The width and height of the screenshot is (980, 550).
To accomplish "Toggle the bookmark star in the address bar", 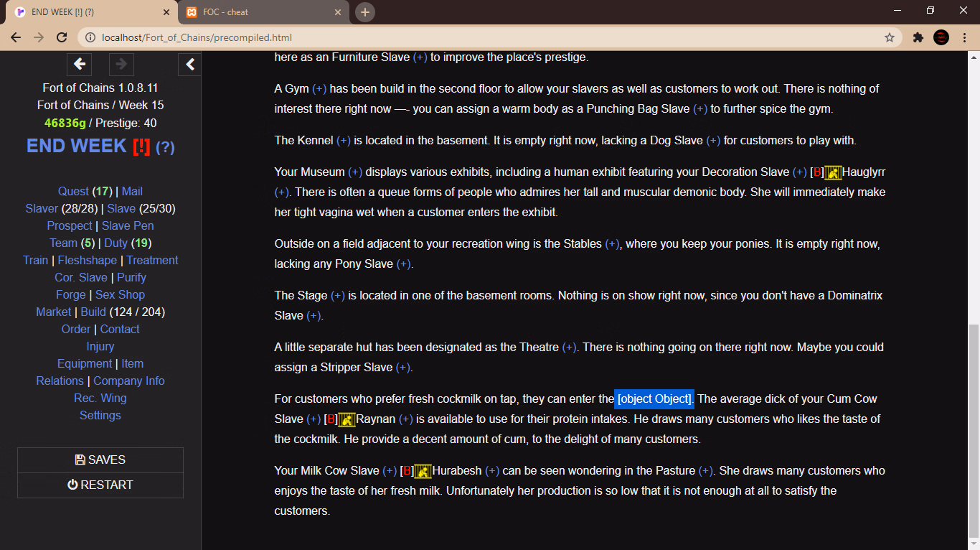I will point(887,37).
